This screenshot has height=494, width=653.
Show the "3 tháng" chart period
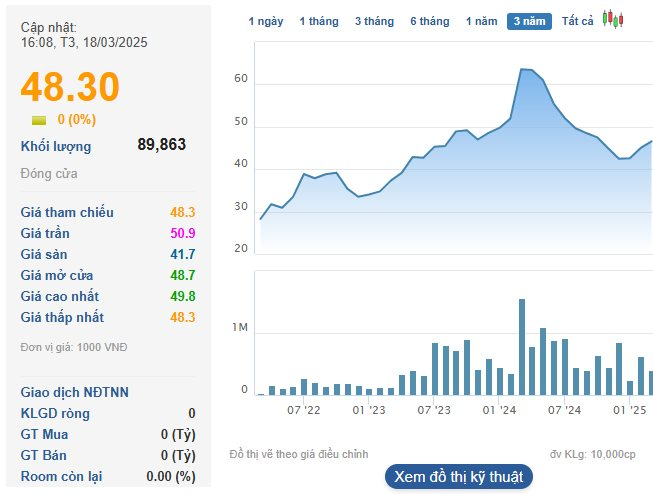coord(374,21)
